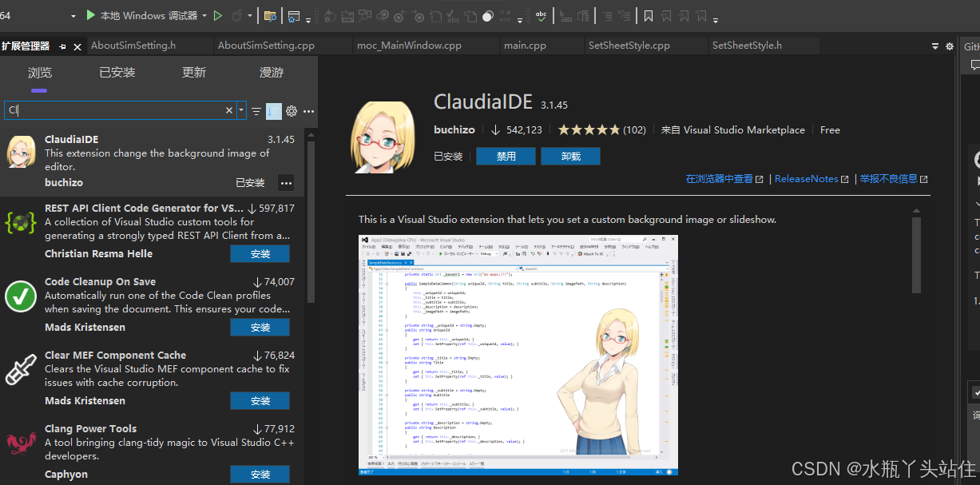Viewport: 980px width, 485px height.
Task: Open configuration dropdown arrow left of debugger button
Action: pos(73,15)
